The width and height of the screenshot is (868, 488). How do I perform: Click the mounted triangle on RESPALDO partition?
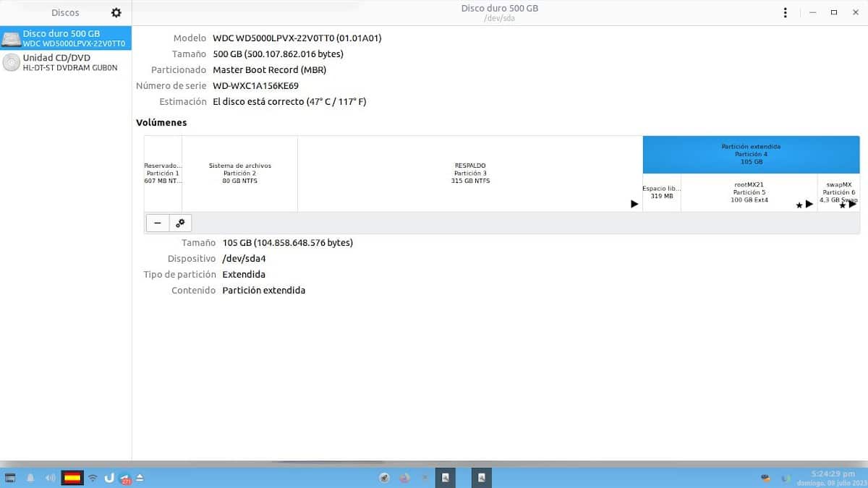click(x=634, y=204)
